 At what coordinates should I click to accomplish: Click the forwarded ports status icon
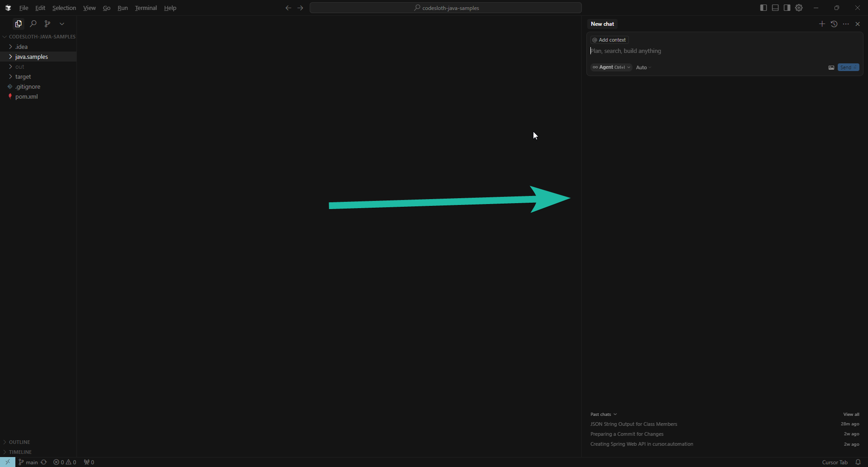click(x=89, y=462)
